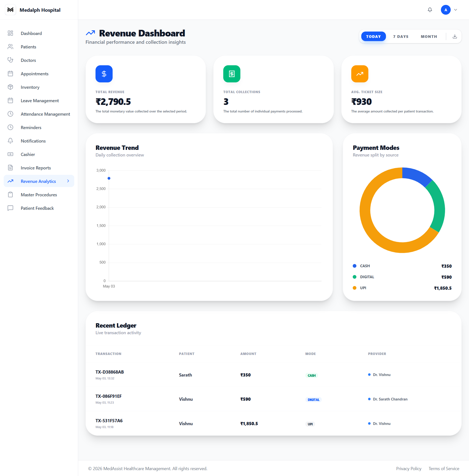This screenshot has height=476, width=469.
Task: Switch to the 7 DAYS range
Action: click(401, 36)
